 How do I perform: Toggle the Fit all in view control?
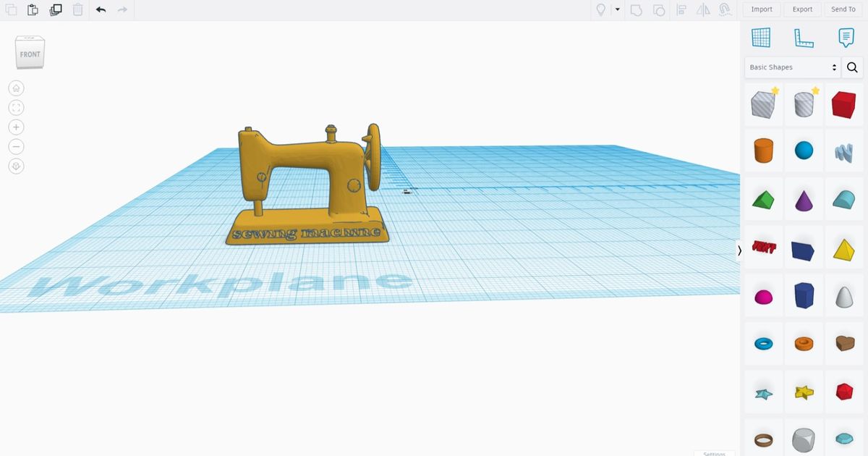point(16,107)
